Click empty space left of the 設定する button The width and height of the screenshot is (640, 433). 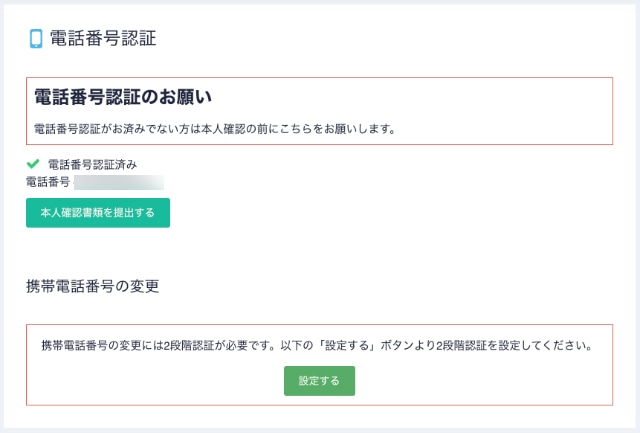[163, 381]
